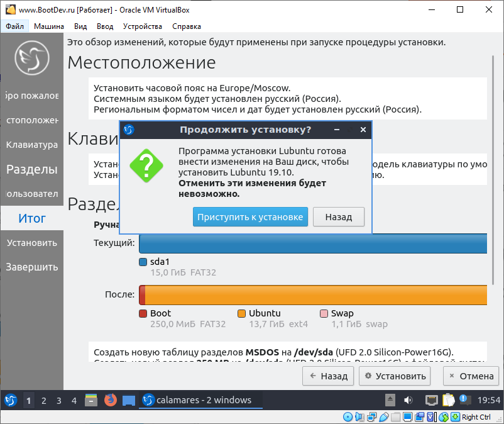Open the Справка menu
The width and height of the screenshot is (504, 424).
point(187,26)
